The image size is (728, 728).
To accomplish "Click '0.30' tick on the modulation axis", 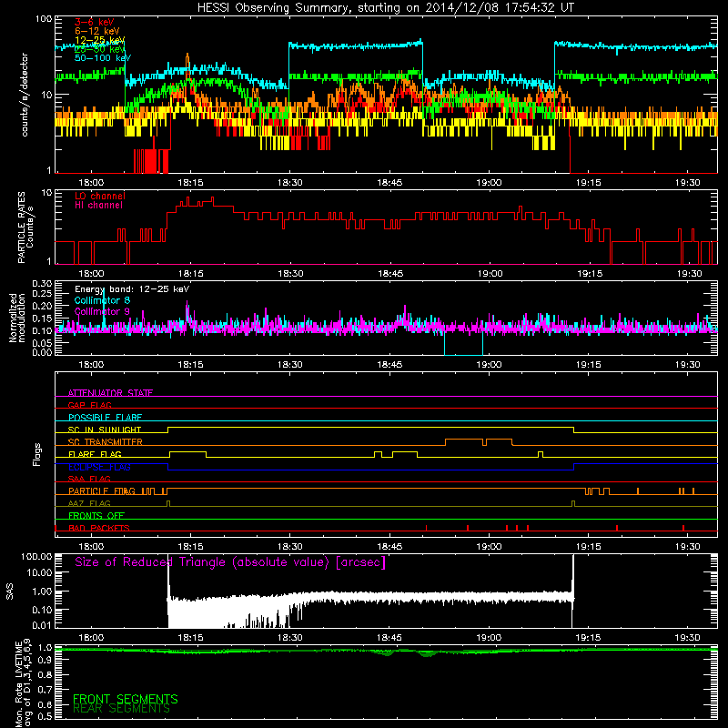I will point(42,284).
